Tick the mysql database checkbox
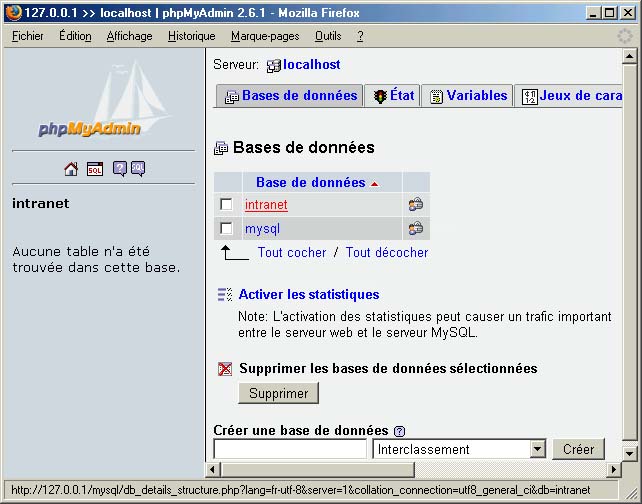Image resolution: width=642 pixels, height=504 pixels. [226, 228]
